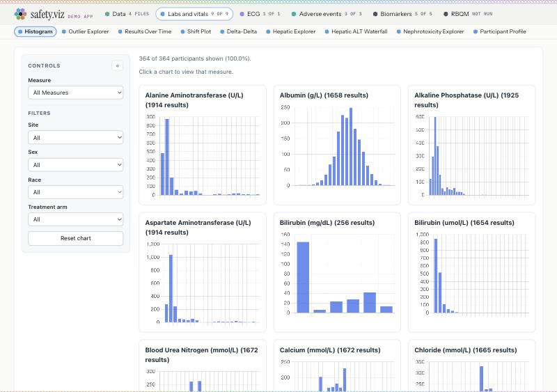Expand the Race filter dropdown

click(x=76, y=192)
